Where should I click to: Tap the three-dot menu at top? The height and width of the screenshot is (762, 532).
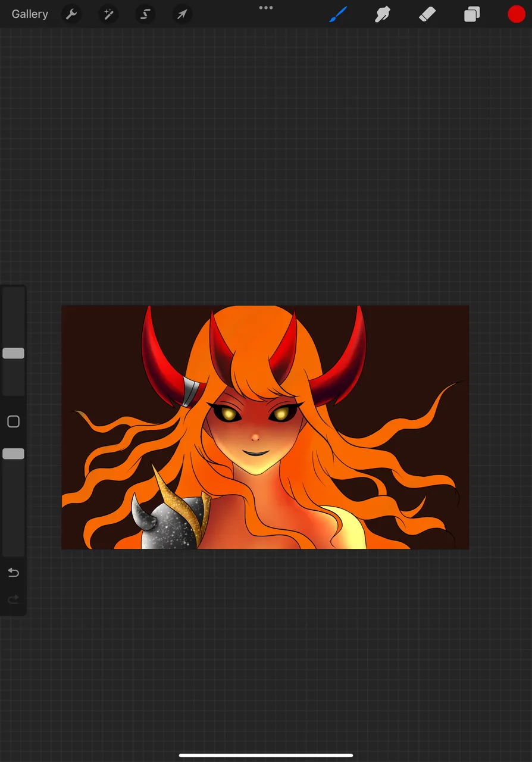(266, 8)
